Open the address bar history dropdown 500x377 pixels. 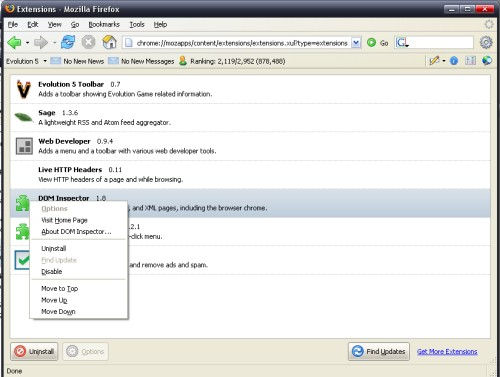pos(356,43)
